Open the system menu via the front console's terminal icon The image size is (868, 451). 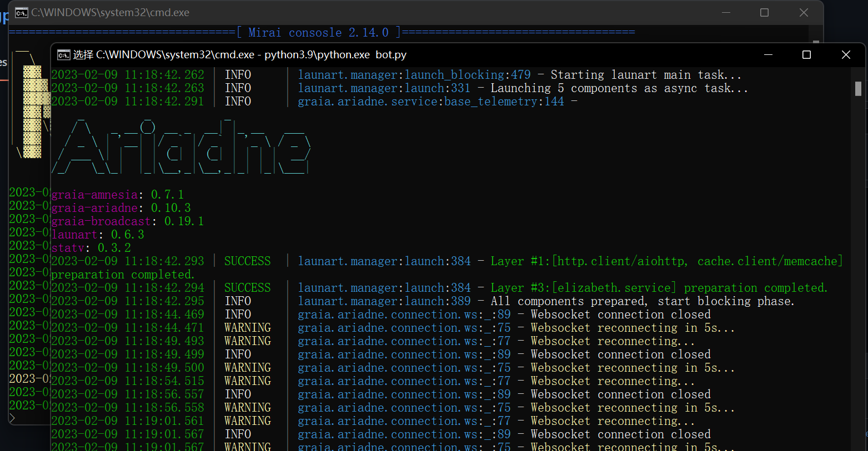pyautogui.click(x=63, y=54)
